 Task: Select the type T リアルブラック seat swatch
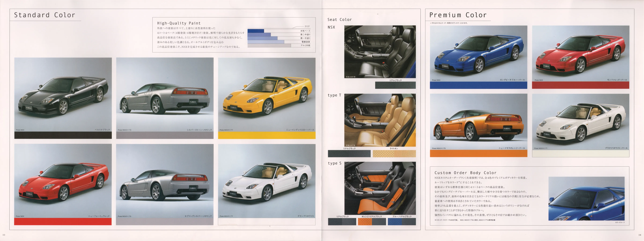click(x=349, y=153)
